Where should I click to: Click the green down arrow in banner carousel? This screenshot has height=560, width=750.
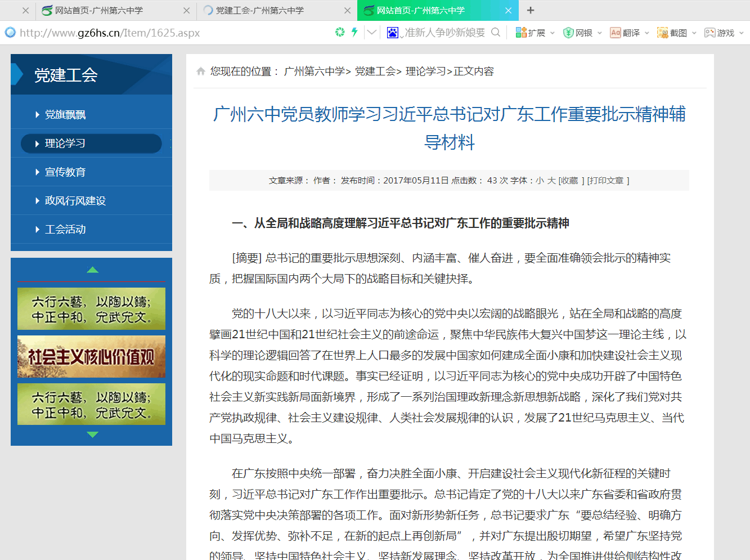[93, 434]
